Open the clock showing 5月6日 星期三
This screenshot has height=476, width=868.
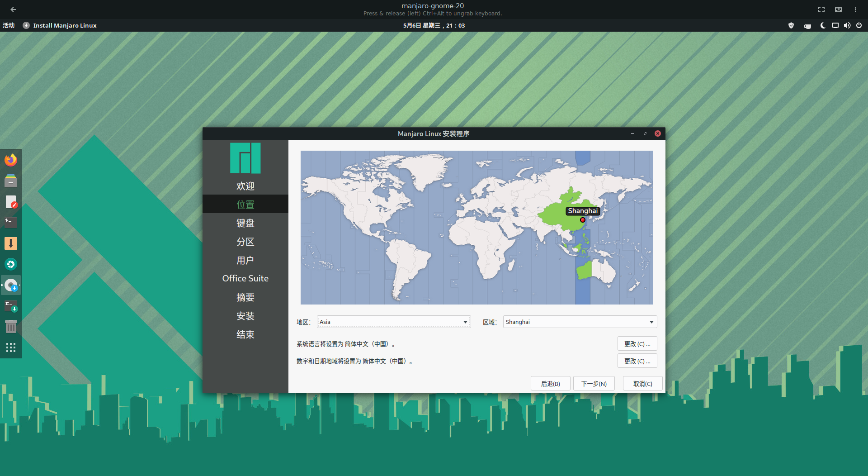click(x=434, y=25)
